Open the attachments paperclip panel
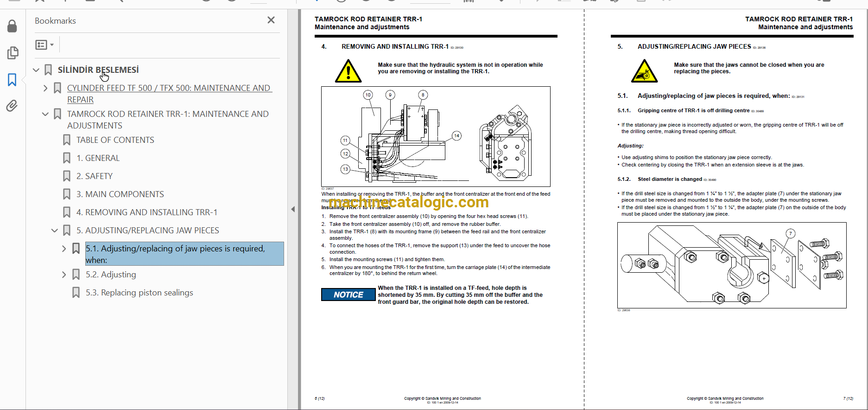The width and height of the screenshot is (868, 410). [13, 106]
